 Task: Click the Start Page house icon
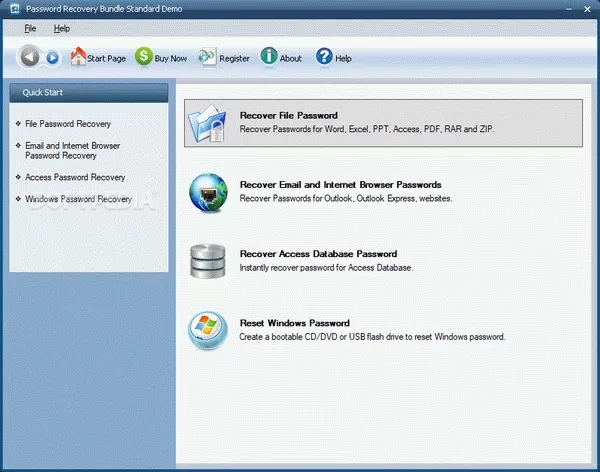click(78, 56)
